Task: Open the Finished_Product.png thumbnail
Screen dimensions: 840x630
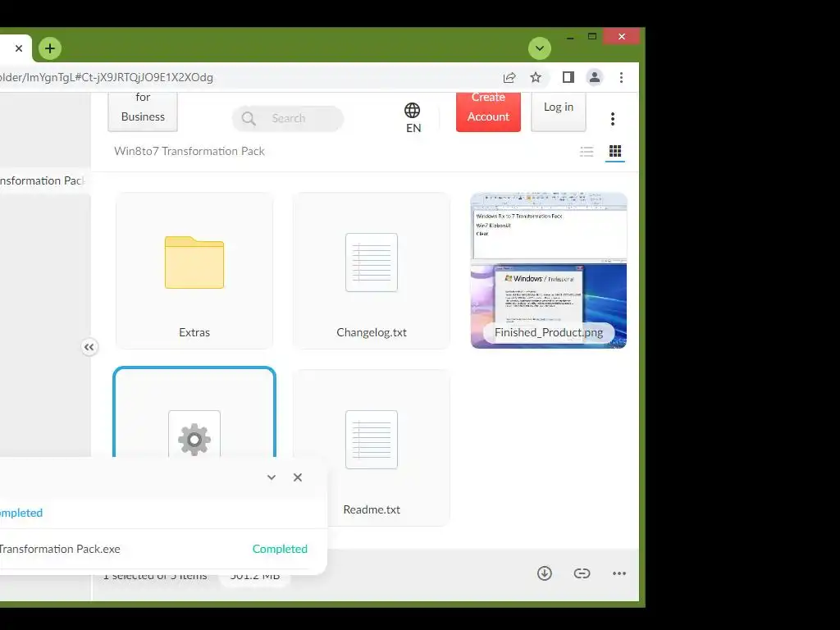Action: (549, 271)
